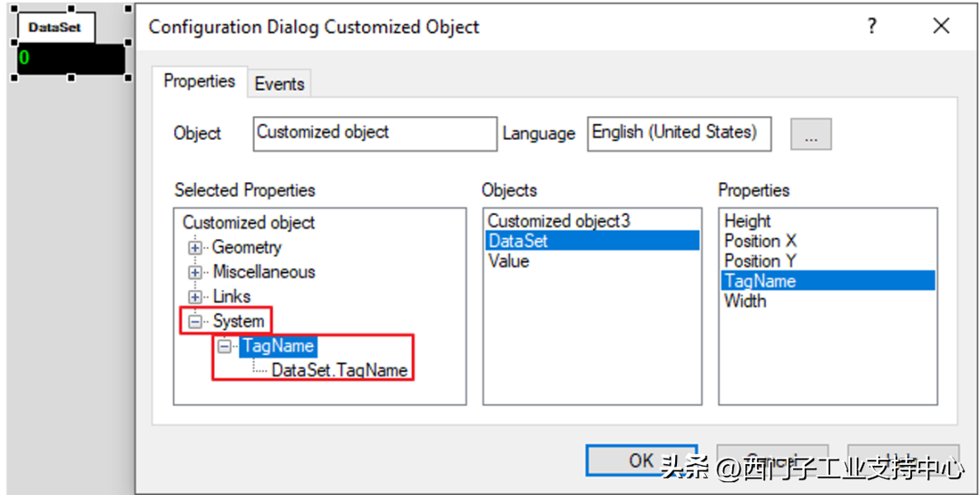Image resolution: width=980 pixels, height=495 pixels.
Task: Expand the Miscellaneous tree node
Action: (x=194, y=272)
